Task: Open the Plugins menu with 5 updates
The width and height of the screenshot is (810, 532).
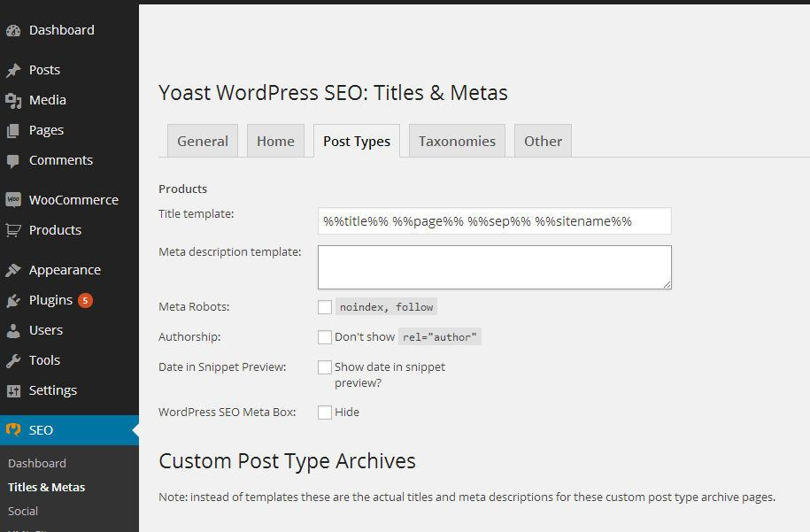Action: pyautogui.click(x=51, y=300)
